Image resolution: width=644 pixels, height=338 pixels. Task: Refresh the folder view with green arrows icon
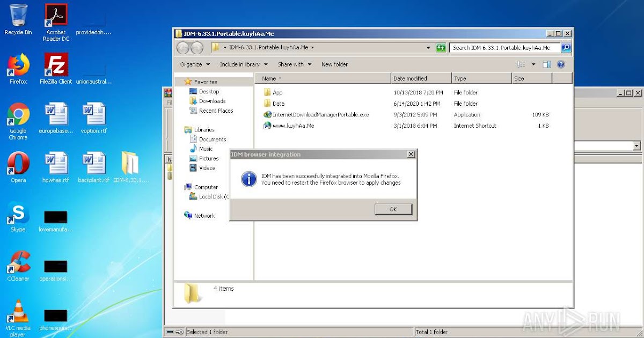point(441,48)
